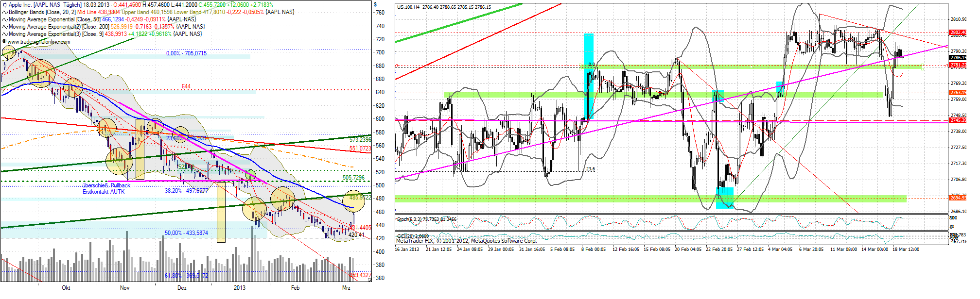This screenshot has width=980, height=299.
Task: Click the 'Erstkontakt AUTK' annotation text
Action: click(104, 192)
